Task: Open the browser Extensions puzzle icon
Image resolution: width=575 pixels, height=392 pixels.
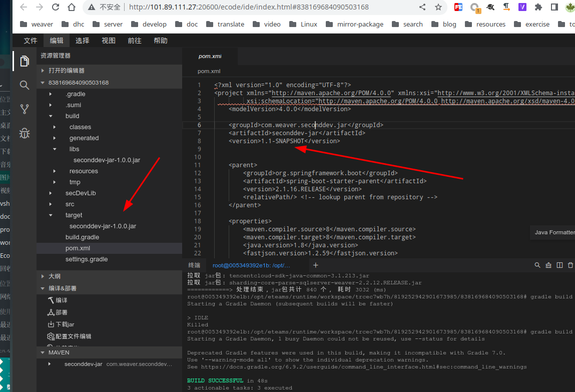Action: point(538,7)
